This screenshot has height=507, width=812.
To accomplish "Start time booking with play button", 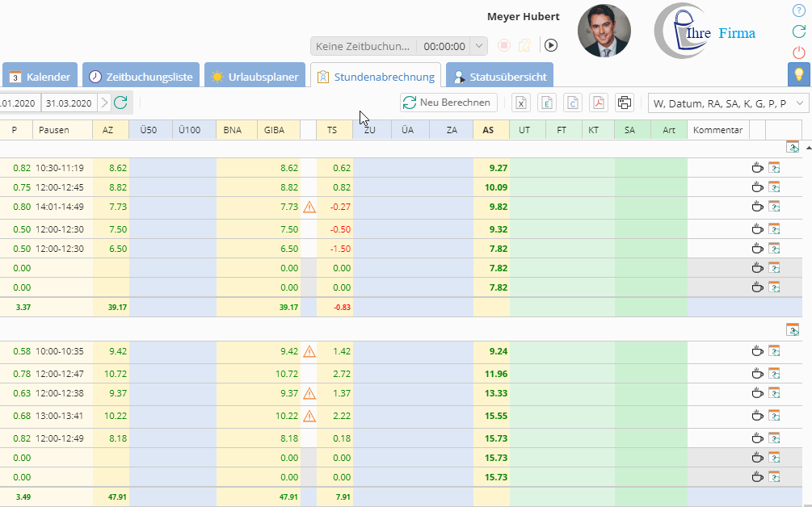I will point(551,46).
